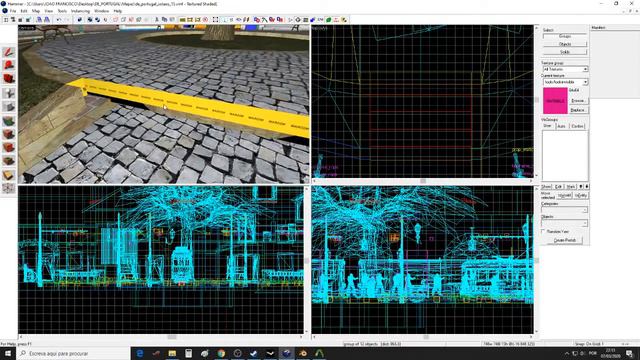Click the Copy toolbar icon
This screenshot has height=360, width=640.
164,19
